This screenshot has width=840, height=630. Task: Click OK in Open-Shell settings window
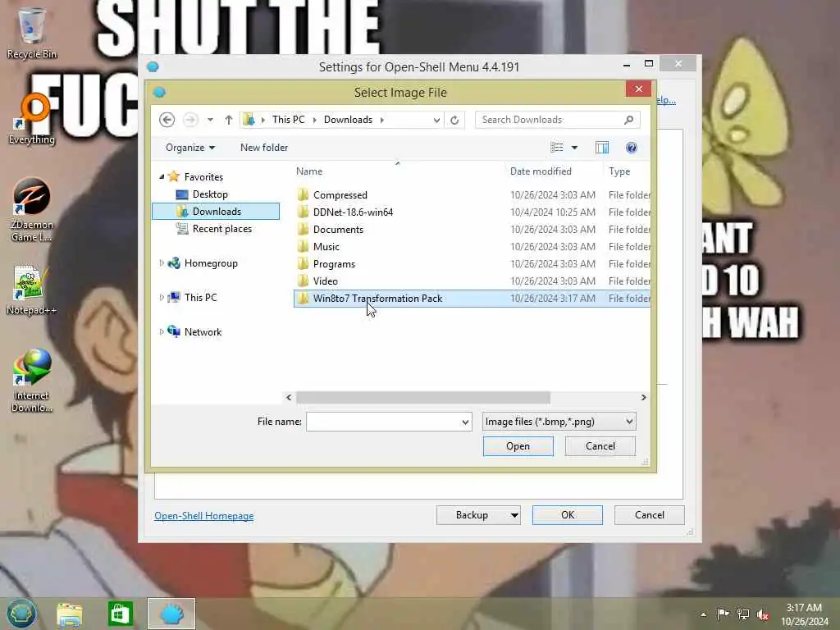click(x=568, y=515)
